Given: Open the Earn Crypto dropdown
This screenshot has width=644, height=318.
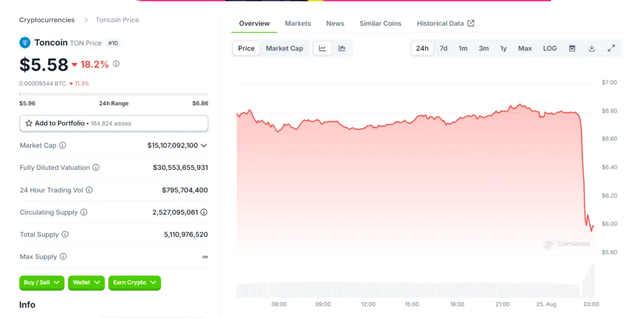Looking at the screenshot, I should tap(134, 283).
